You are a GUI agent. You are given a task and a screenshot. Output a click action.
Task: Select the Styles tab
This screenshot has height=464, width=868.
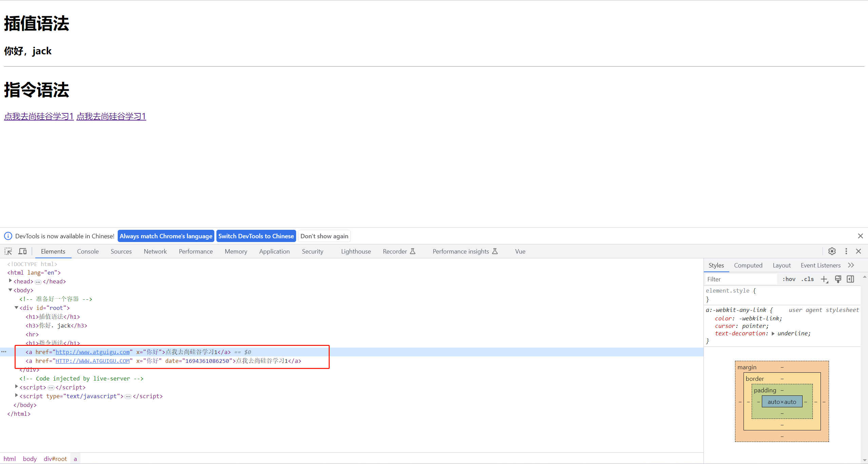716,265
